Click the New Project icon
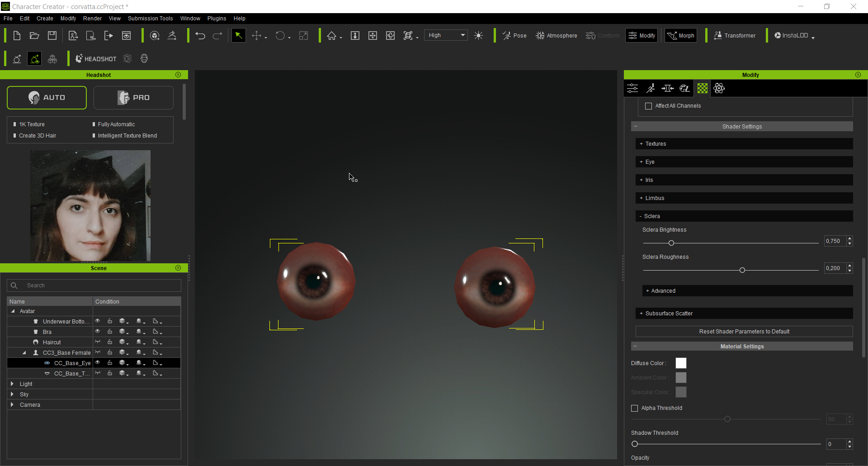This screenshot has height=466, width=868. point(17,36)
